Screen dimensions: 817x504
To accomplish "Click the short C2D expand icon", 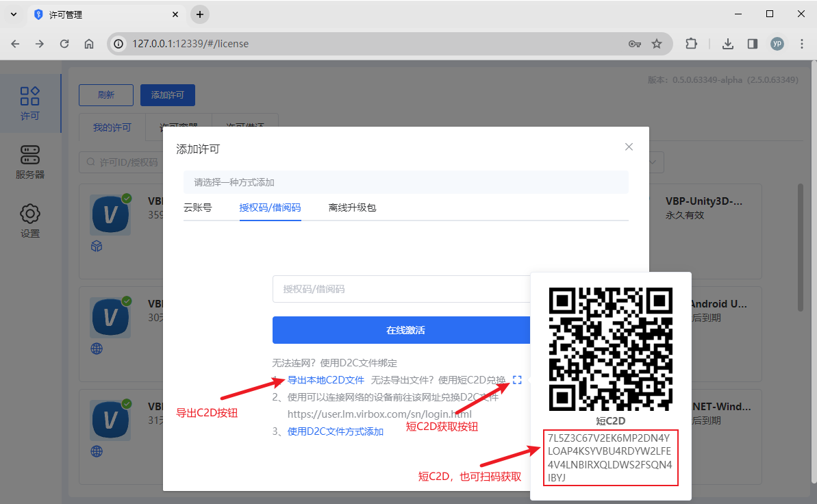I will [517, 380].
